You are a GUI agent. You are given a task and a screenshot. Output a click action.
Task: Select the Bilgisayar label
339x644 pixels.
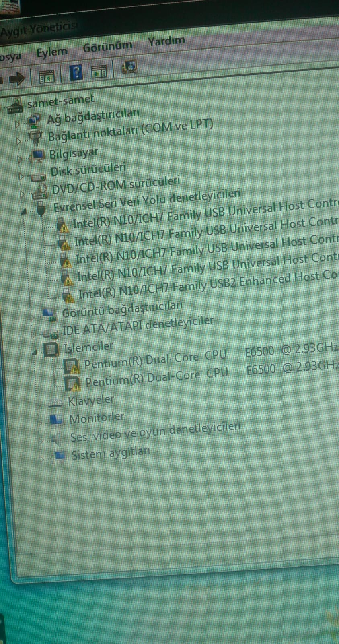point(73,153)
